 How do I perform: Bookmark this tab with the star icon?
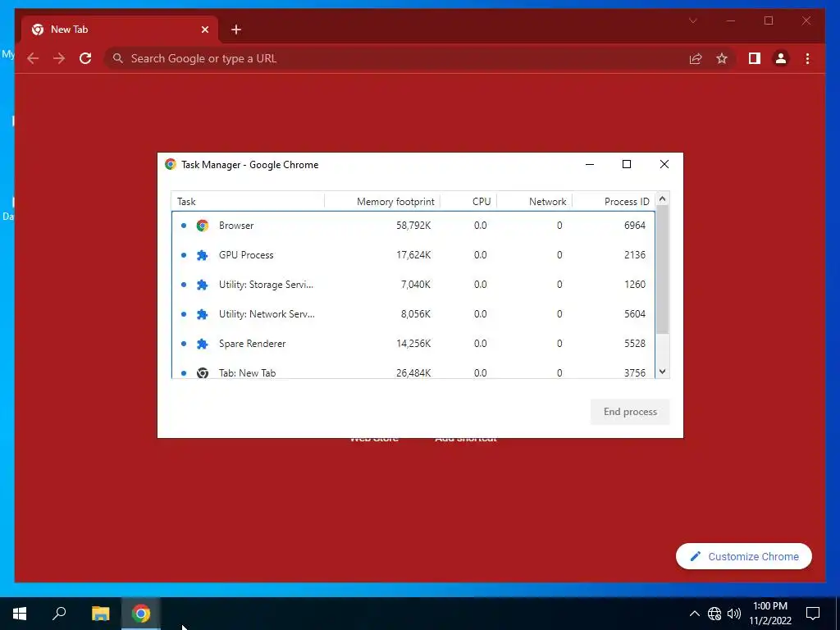[722, 58]
